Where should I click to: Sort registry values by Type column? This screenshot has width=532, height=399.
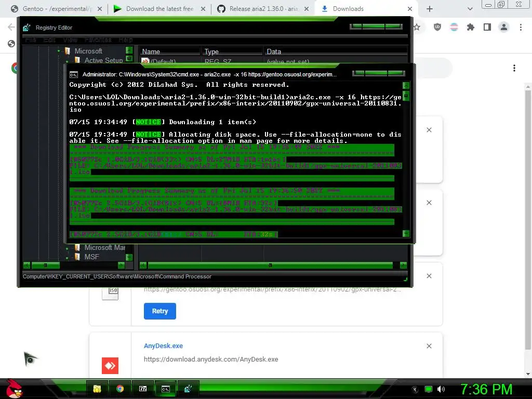point(232,51)
